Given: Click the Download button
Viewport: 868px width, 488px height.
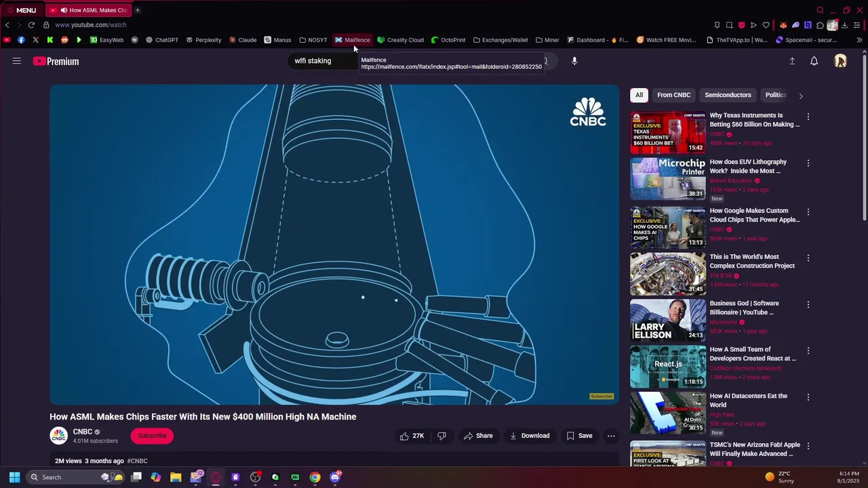Looking at the screenshot, I should click(530, 436).
